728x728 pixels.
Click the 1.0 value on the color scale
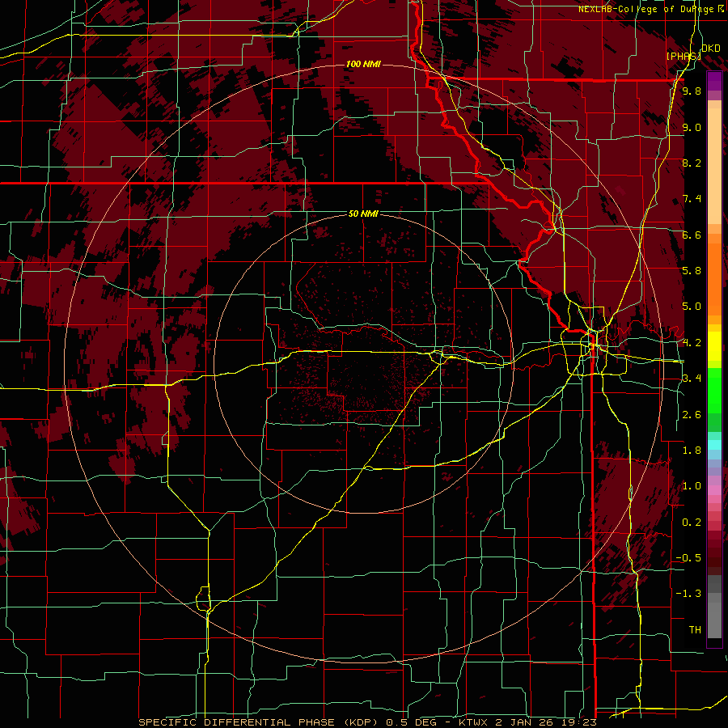coord(692,486)
